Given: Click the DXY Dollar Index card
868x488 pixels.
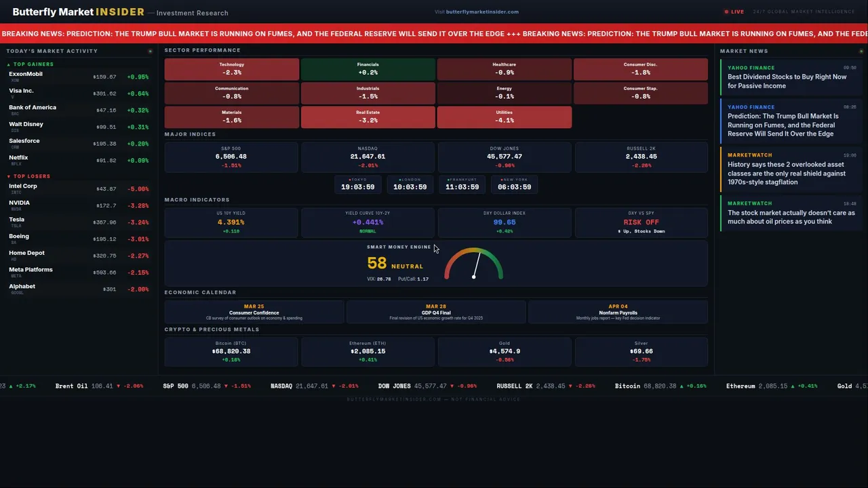Looking at the screenshot, I should pos(505,222).
